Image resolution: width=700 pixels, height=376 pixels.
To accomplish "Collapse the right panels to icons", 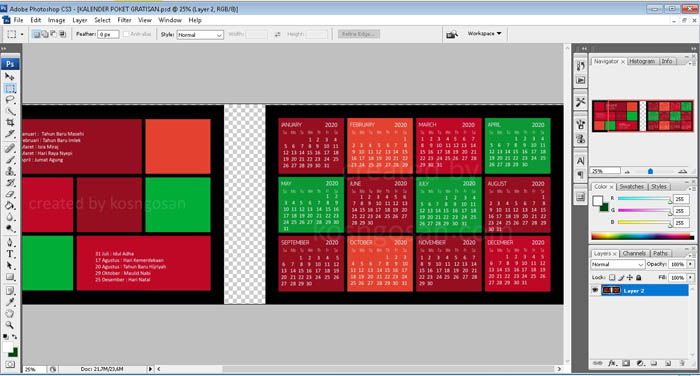I will pos(693,48).
